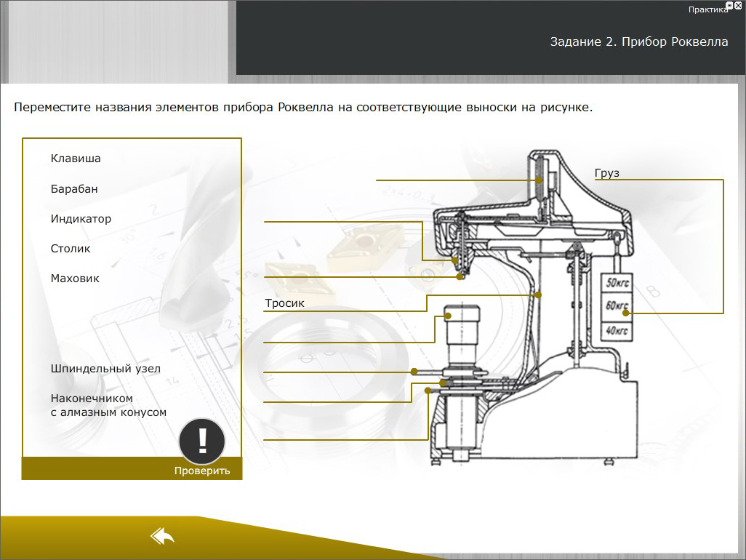Minimize the practice window
Viewport: 746px width, 560px height.
(x=729, y=4)
